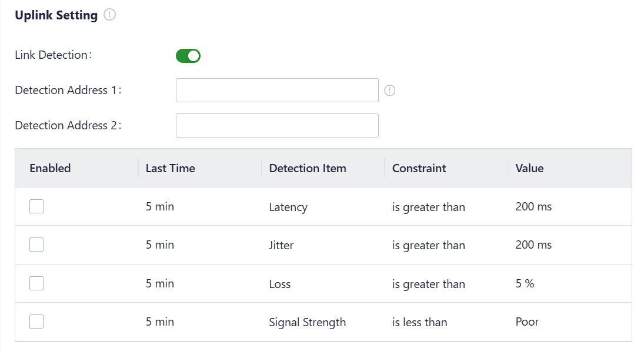Enable the Latency detection checkbox
Viewport: 644px width, 355px height.
(36, 206)
